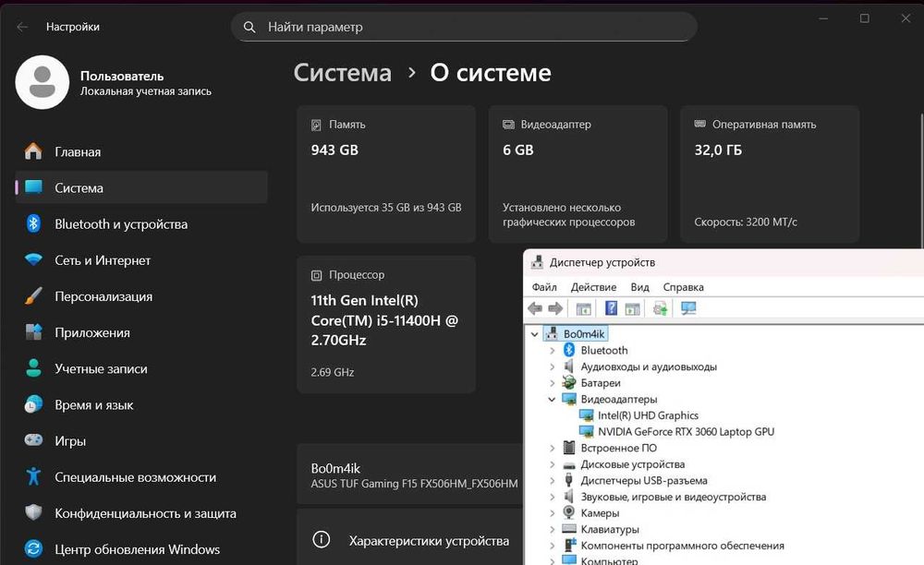The image size is (924, 565).
Task: Open Центр обновления Windows
Action: 141,549
